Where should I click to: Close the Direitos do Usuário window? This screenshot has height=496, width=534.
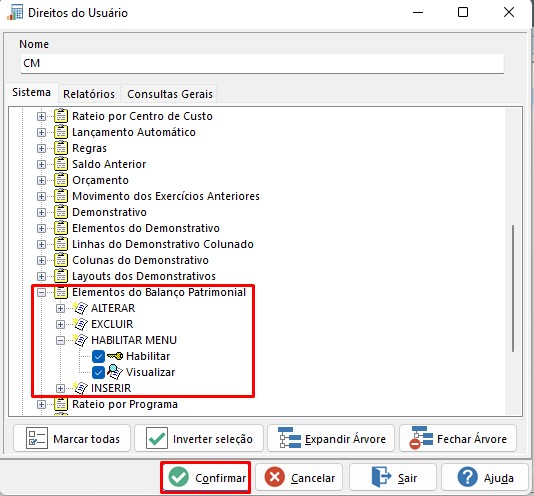509,13
